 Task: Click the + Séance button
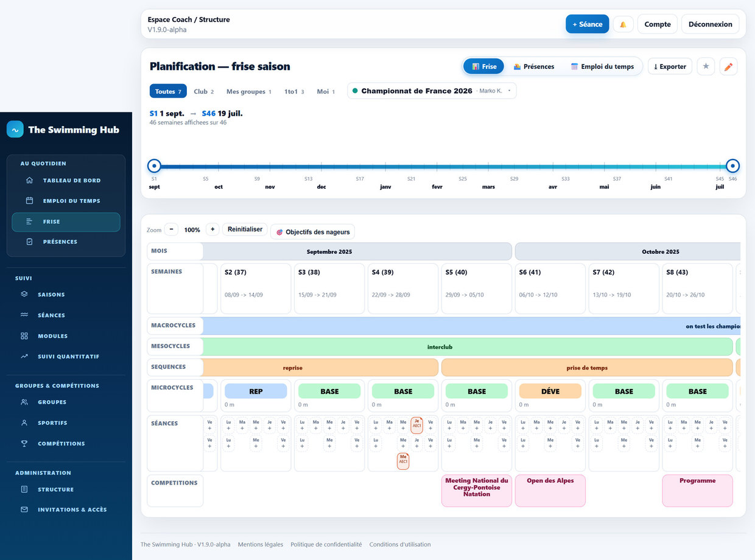point(587,24)
